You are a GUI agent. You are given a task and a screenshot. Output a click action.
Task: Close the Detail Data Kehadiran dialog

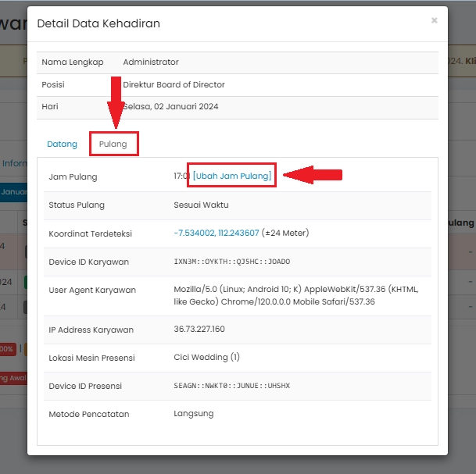click(x=434, y=20)
